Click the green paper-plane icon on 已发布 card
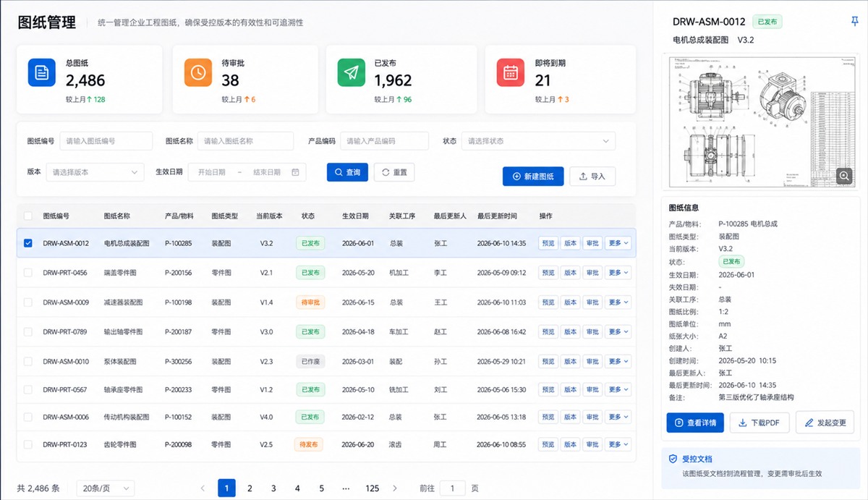This screenshot has height=500, width=868. (352, 73)
